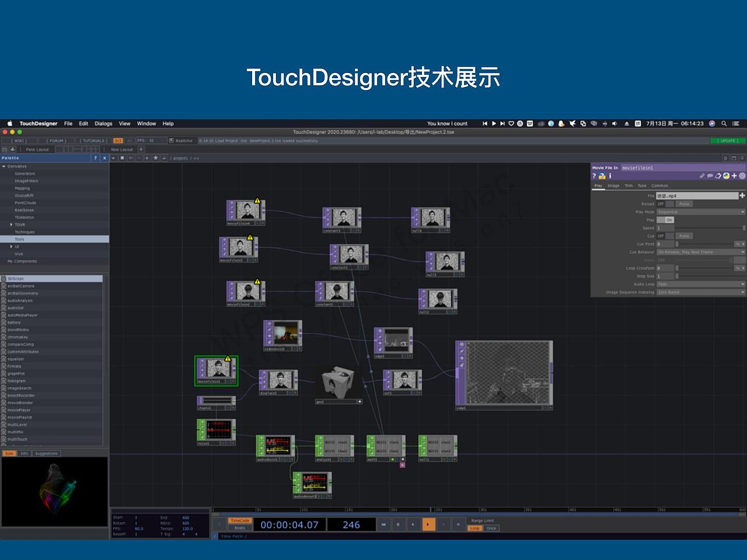This screenshot has height=560, width=747.
Task: Adjust the Speed parameter slider
Action: click(x=711, y=228)
